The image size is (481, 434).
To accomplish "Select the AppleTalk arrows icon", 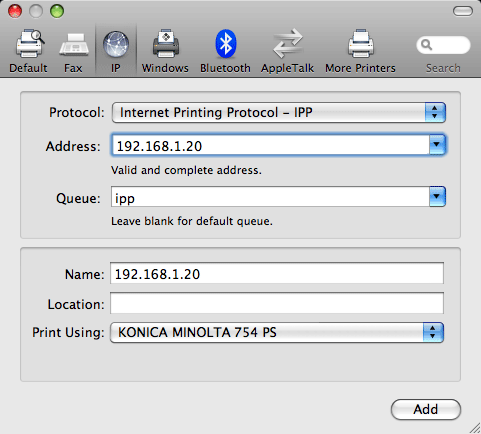I will 287,44.
